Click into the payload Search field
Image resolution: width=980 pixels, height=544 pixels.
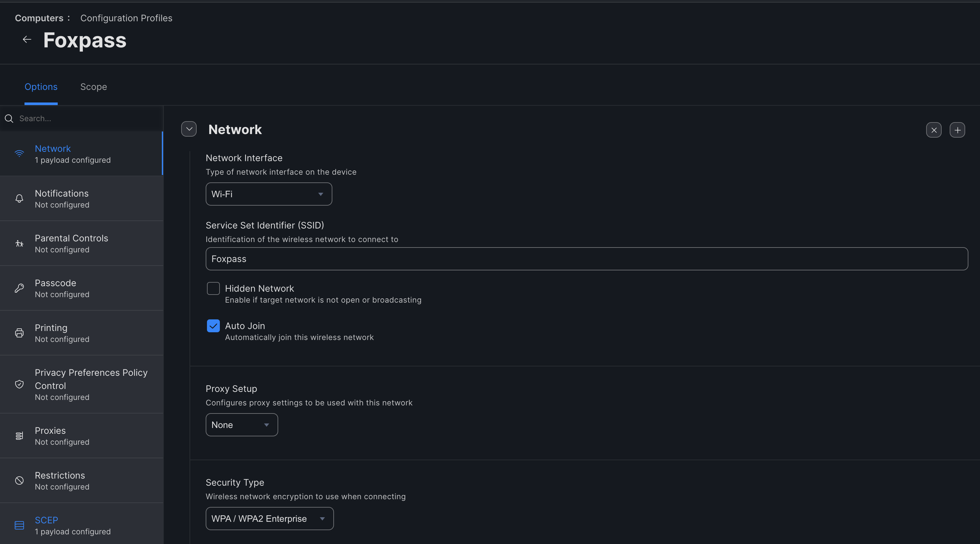pyautogui.click(x=82, y=119)
